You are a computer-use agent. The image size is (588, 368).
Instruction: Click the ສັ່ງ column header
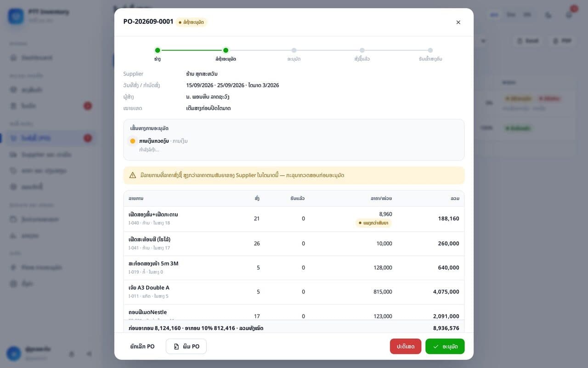257,198
